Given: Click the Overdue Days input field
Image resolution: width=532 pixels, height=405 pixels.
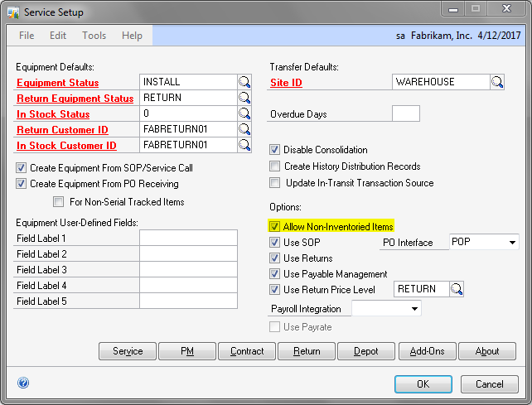Looking at the screenshot, I should [x=405, y=113].
